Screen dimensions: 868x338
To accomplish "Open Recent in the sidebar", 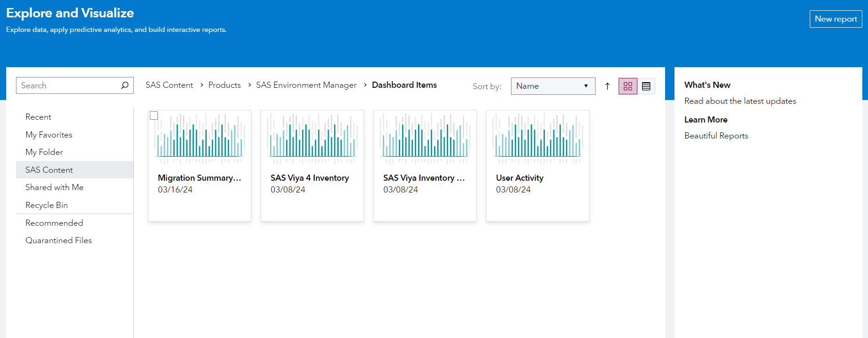I will coord(38,117).
